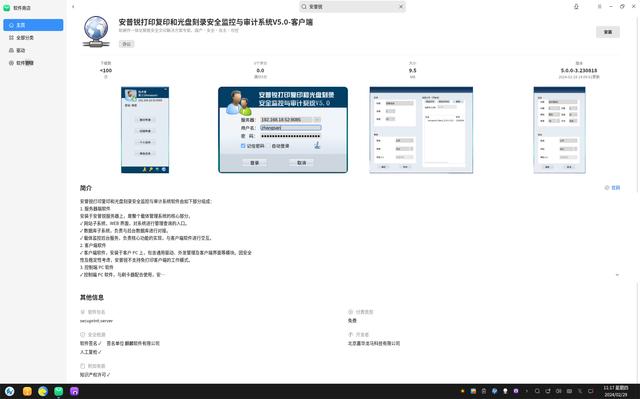
Task: Click the 简介 section heading
Action: 86,188
